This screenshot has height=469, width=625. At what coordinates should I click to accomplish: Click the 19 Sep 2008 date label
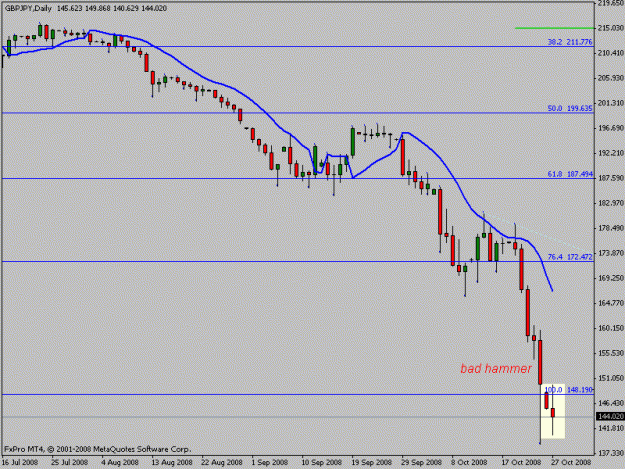371,462
